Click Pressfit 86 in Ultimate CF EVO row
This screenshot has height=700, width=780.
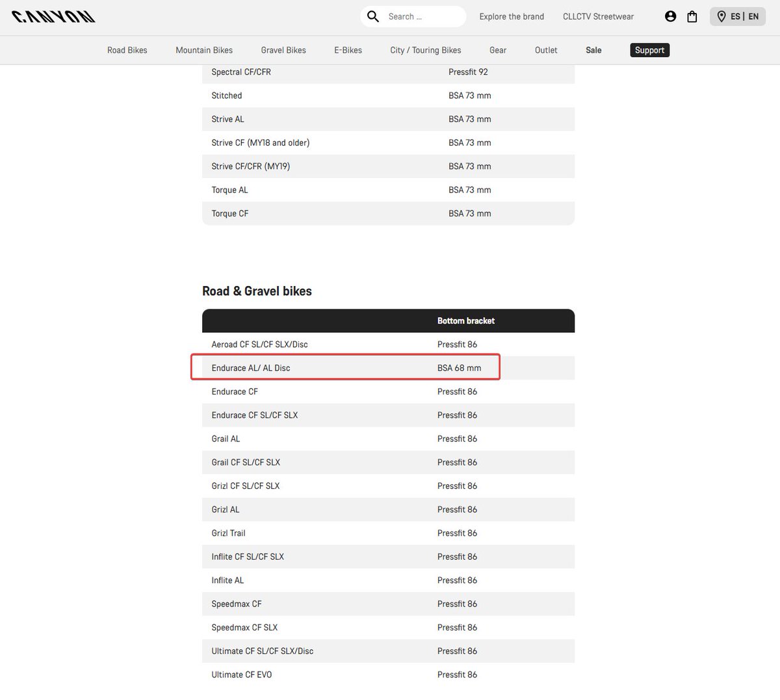point(457,675)
